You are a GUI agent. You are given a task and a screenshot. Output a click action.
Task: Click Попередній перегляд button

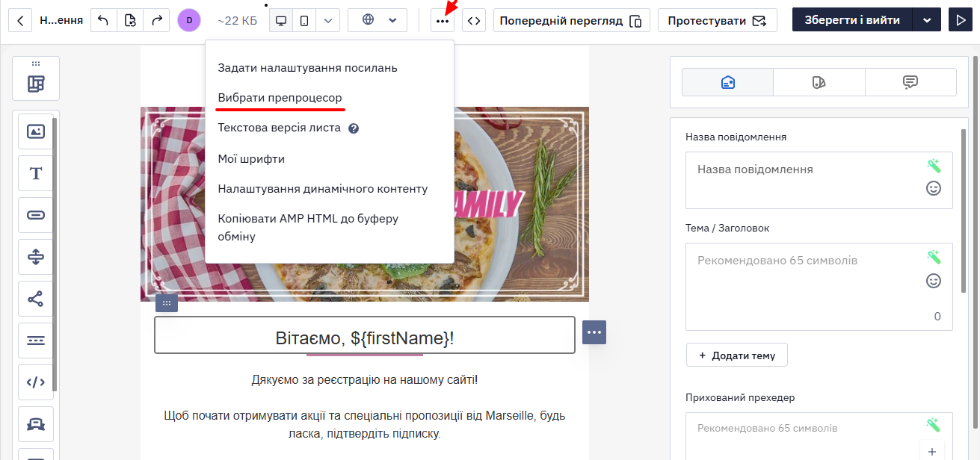tap(572, 20)
